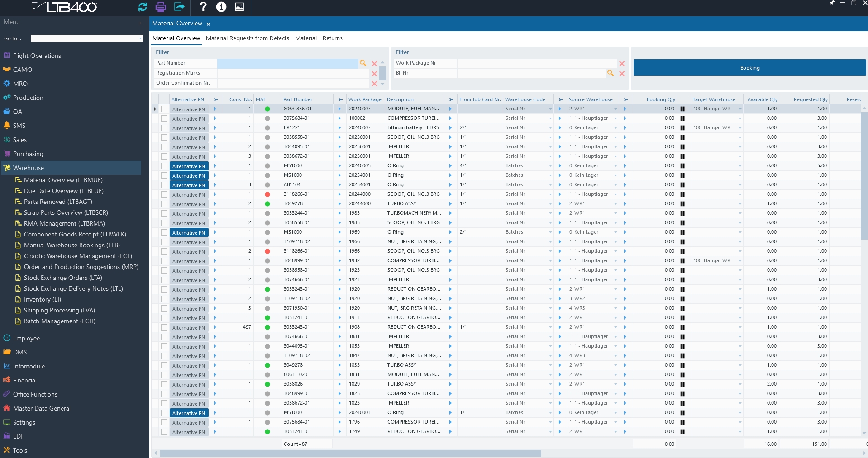Click the export/share icon in toolbar
The image size is (868, 458).
click(x=179, y=7)
